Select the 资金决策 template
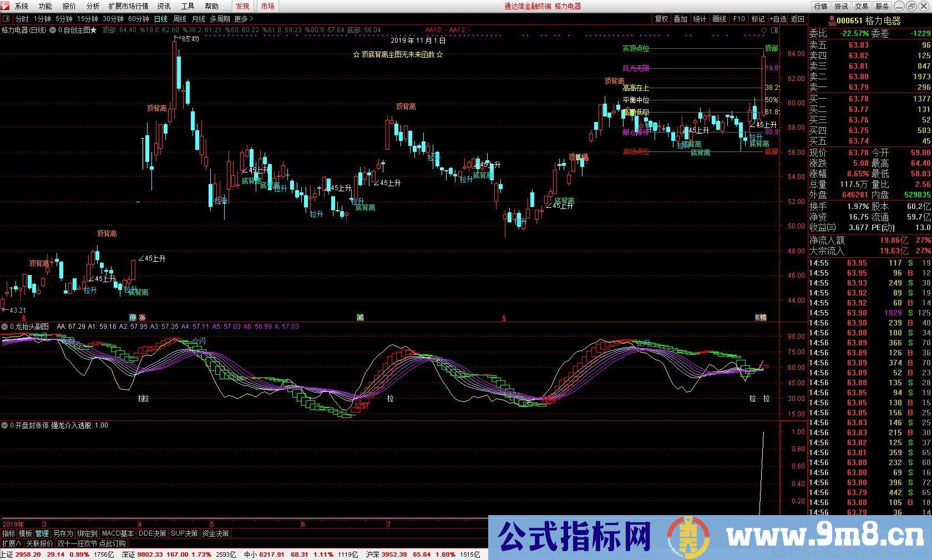 pos(215,533)
